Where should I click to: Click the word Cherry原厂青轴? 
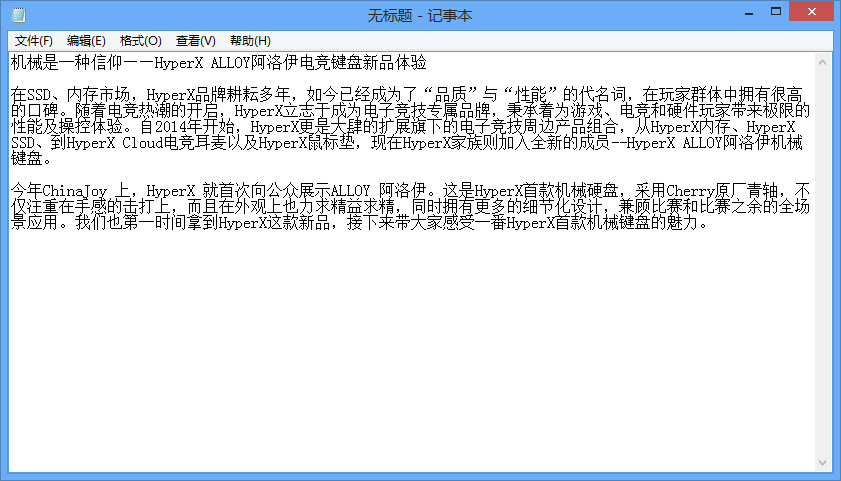pyautogui.click(x=722, y=190)
